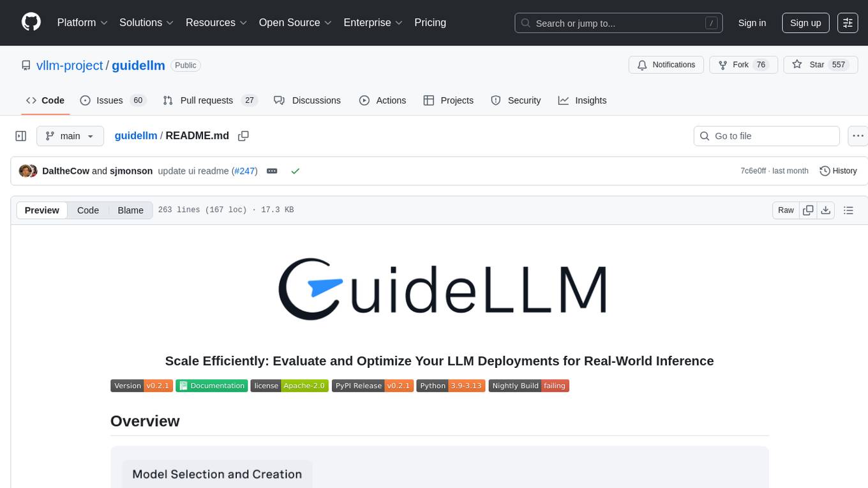The height and width of the screenshot is (488, 868).
Task: Click the 263 lines file info text
Action: pyautogui.click(x=226, y=210)
